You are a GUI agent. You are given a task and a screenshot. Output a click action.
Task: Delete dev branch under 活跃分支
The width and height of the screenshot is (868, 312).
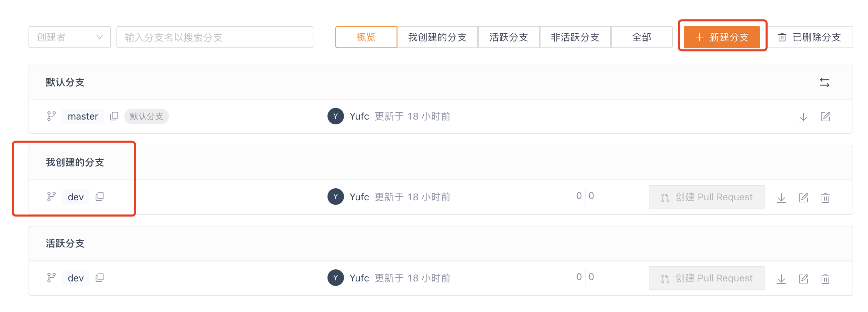(825, 279)
